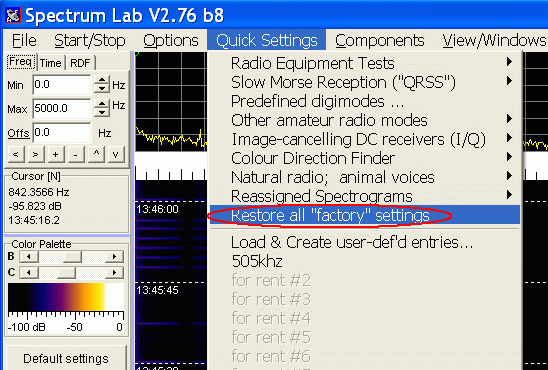Increase Max frequency with up spinner
This screenshot has width=548, height=370.
tap(102, 104)
